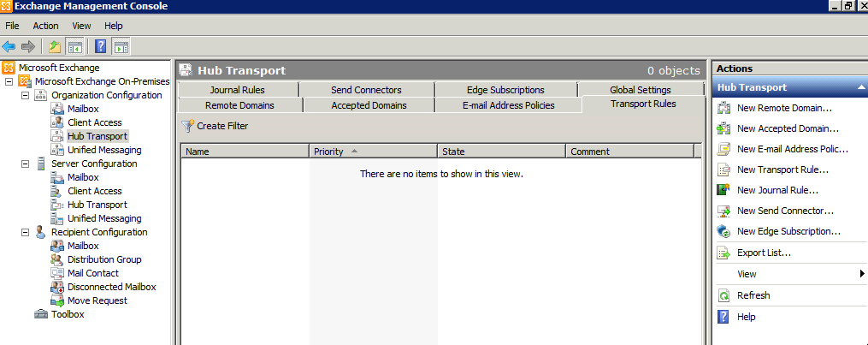Select Client Access under Organization Configuration
Viewport: 868px width, 345px height.
pos(95,122)
